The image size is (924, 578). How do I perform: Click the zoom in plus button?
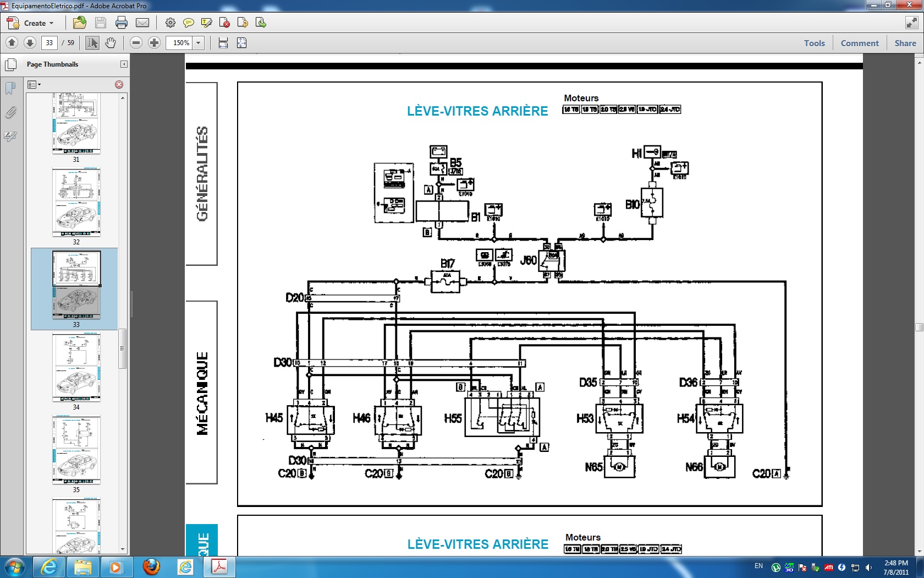click(155, 43)
